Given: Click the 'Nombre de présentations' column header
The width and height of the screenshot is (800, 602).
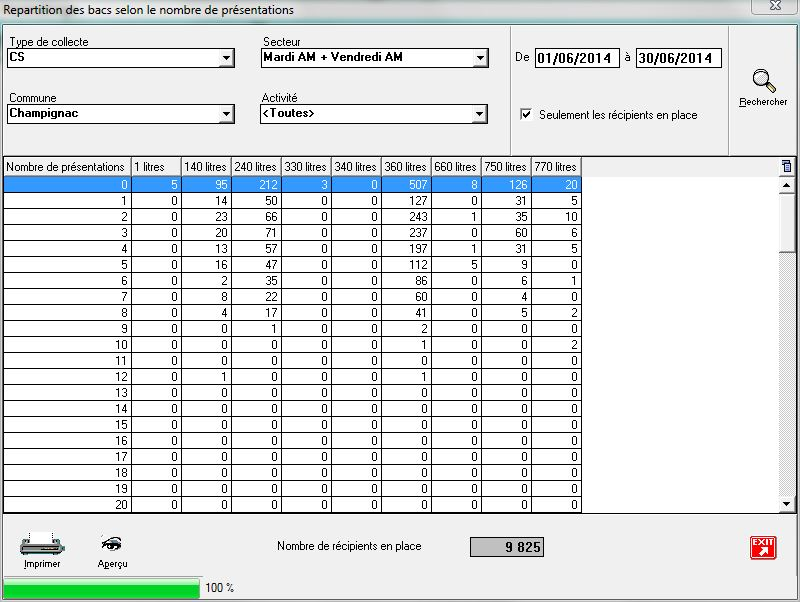Looking at the screenshot, I should pos(66,167).
